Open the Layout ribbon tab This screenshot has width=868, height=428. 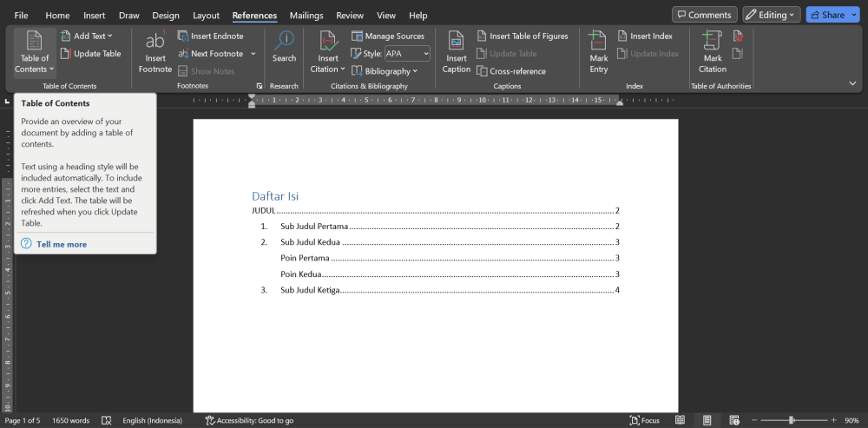(x=206, y=16)
